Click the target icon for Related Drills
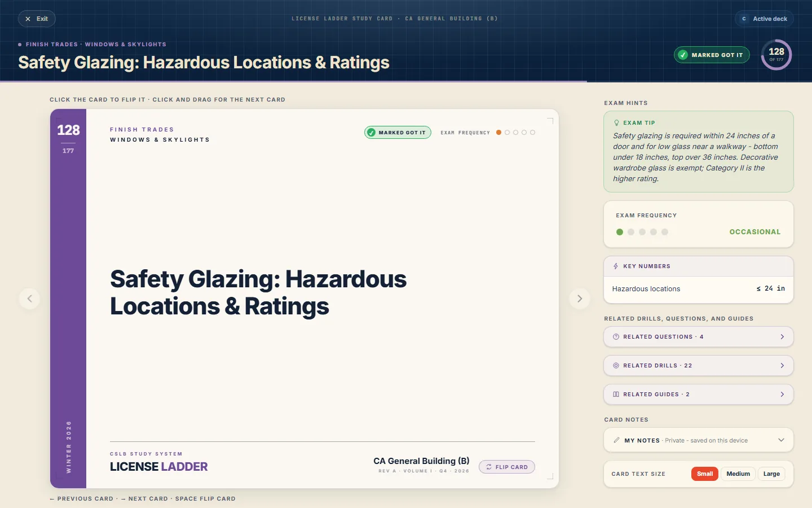 616,366
